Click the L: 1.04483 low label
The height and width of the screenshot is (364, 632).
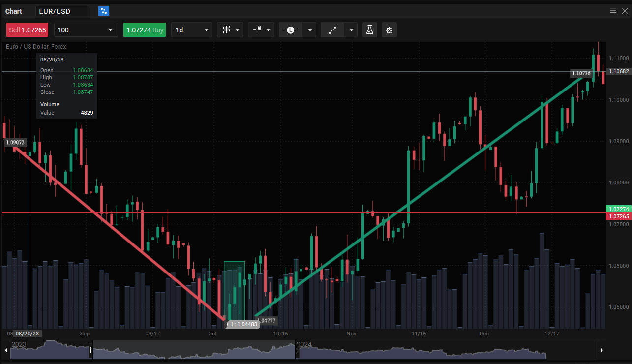click(244, 324)
